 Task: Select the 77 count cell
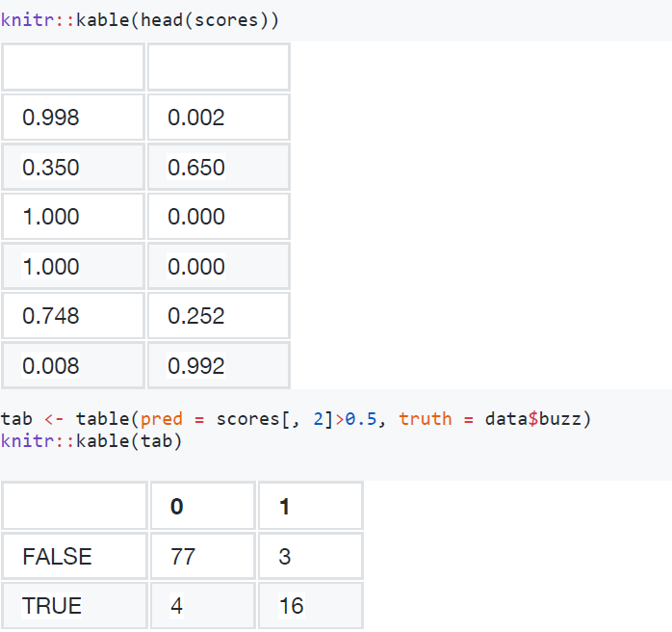pyautogui.click(x=203, y=556)
